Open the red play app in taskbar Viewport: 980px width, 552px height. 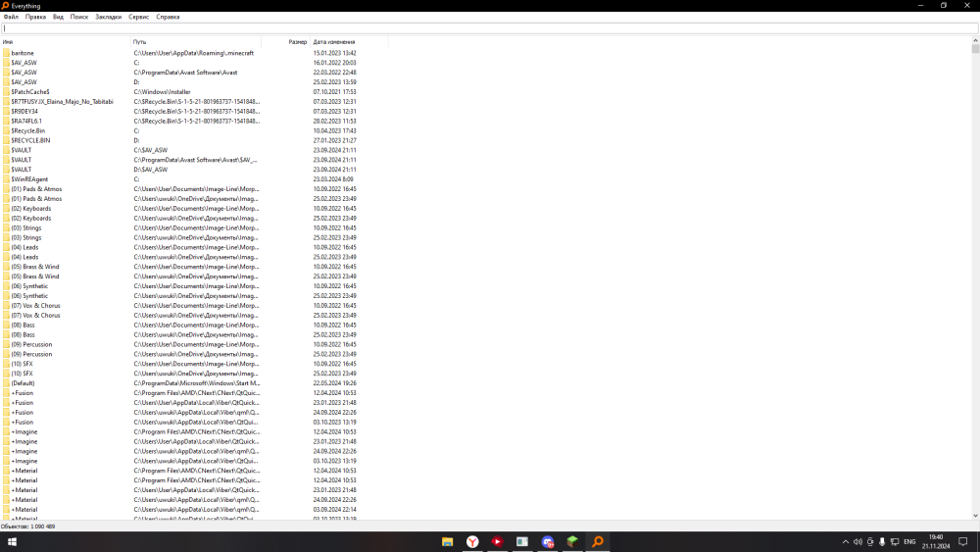pos(498,542)
